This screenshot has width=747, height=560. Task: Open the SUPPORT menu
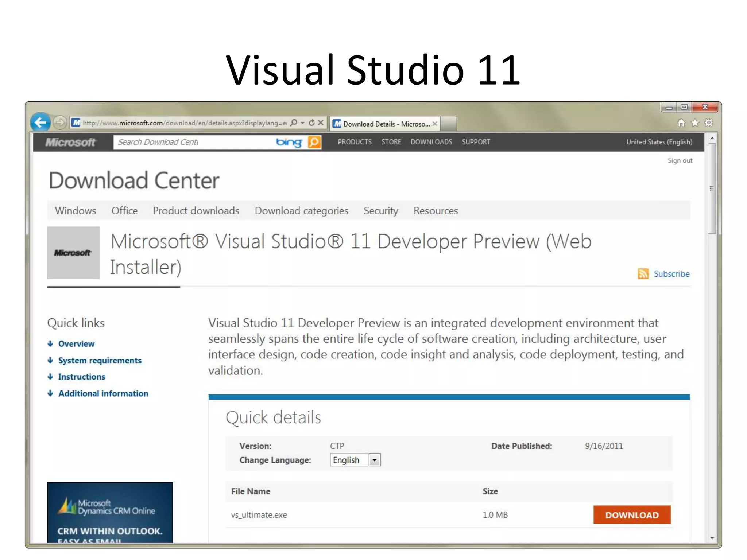pyautogui.click(x=476, y=142)
